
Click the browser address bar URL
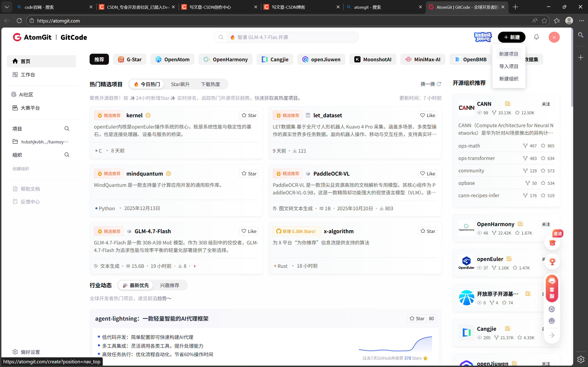pos(58,21)
